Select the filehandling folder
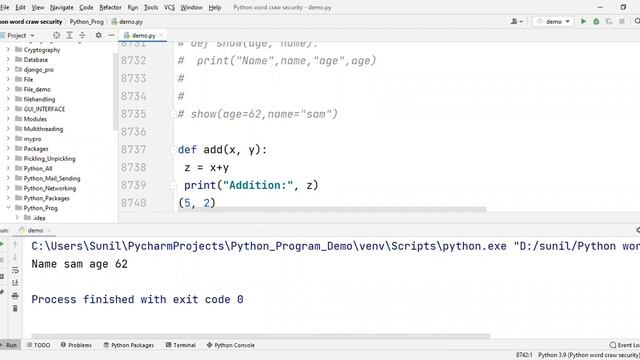Screen dimensions: 640x360 coord(39,99)
